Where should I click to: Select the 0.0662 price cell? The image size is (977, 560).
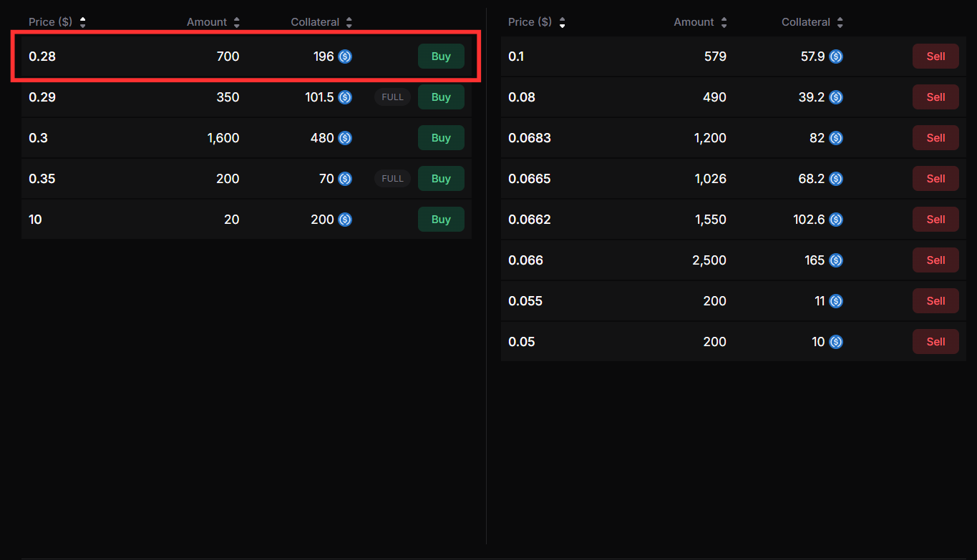pos(530,220)
